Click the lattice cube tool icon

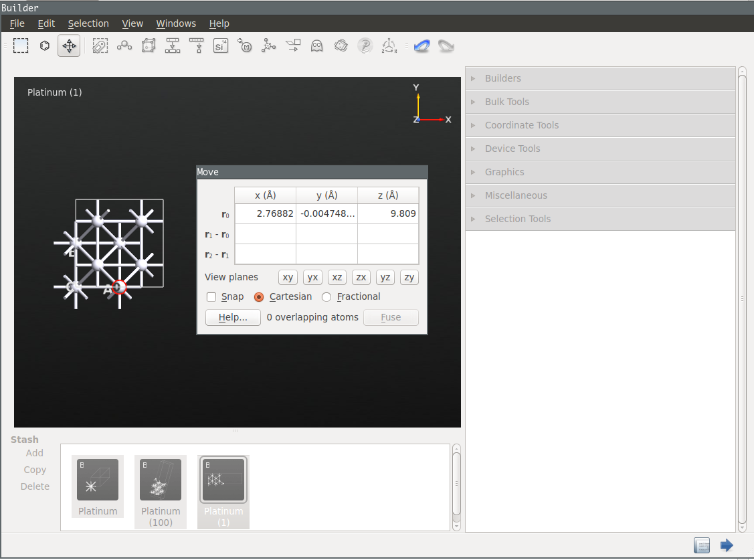pyautogui.click(x=149, y=45)
